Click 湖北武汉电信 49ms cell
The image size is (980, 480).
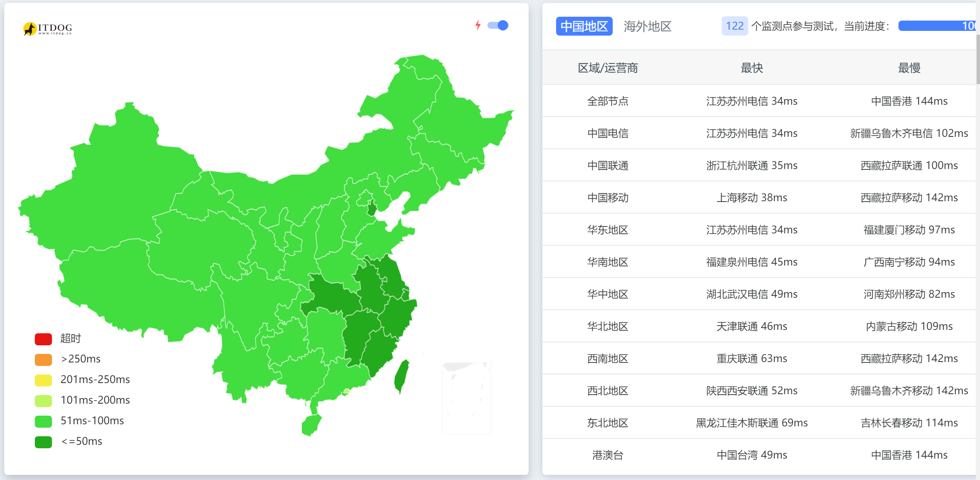click(752, 294)
